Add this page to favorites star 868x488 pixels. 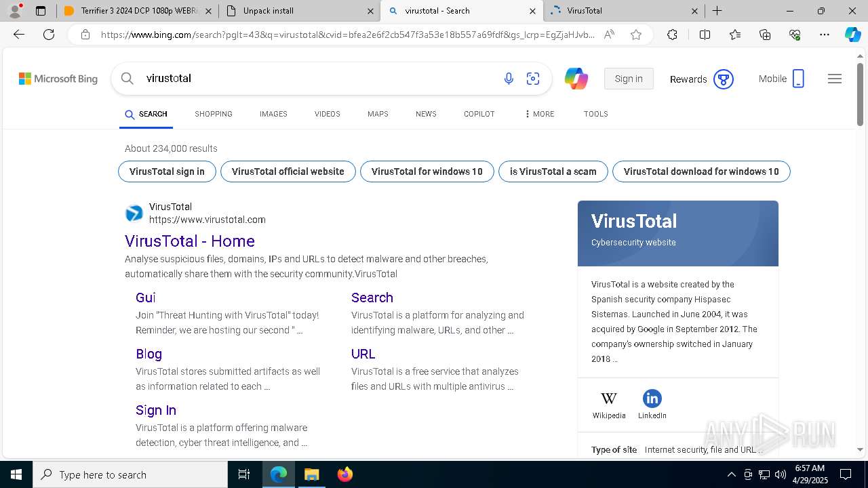(636, 35)
